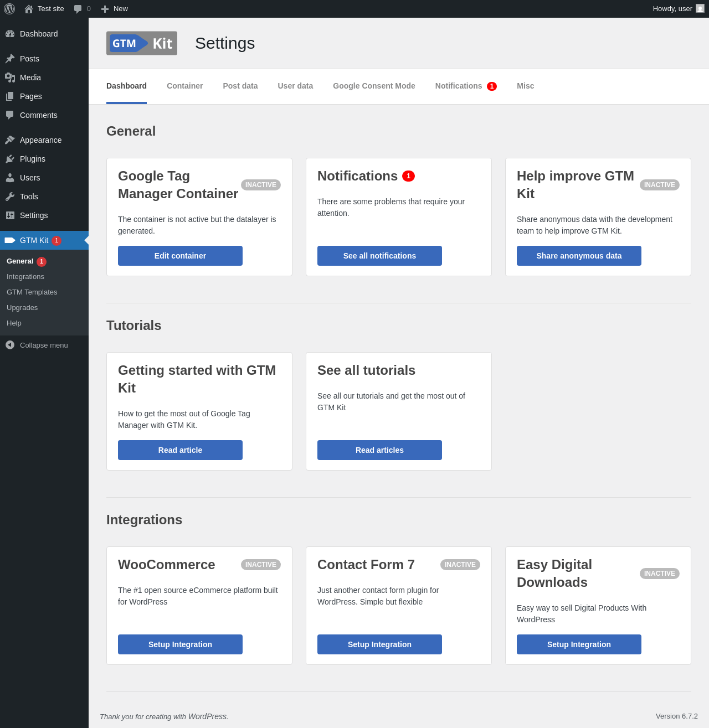The width and height of the screenshot is (709, 728).
Task: Click the Edit container button
Action: 180,256
